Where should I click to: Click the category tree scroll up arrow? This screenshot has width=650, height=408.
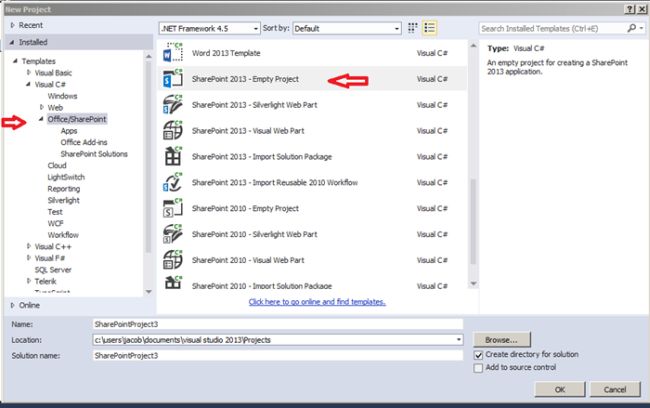click(x=148, y=56)
